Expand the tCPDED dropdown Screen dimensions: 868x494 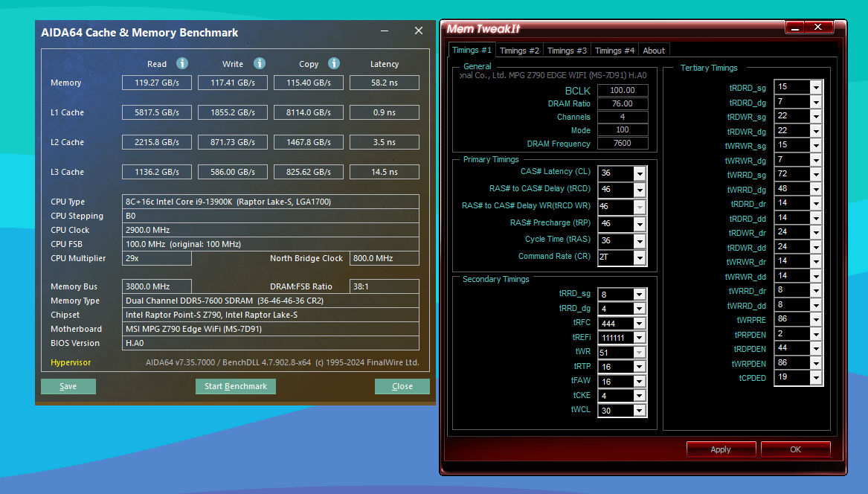click(816, 378)
